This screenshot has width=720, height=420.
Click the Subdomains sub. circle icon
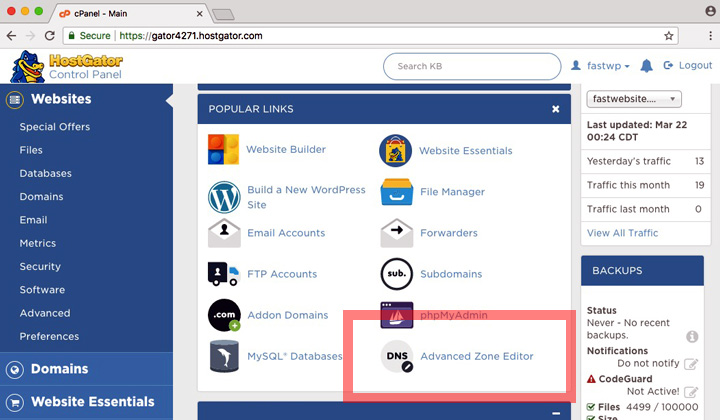point(397,274)
